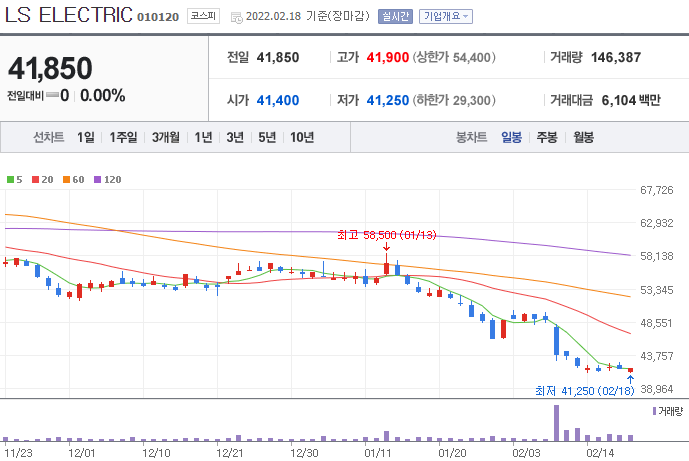Click the 거래량 value 146,387
689x461 pixels.
(616, 57)
